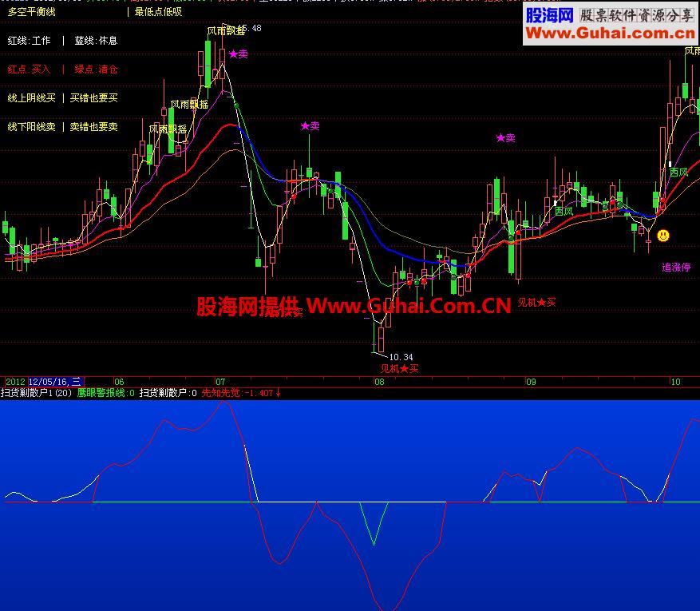Click the 09 month marker on time axis
The height and width of the screenshot is (611, 700).
pos(530,382)
